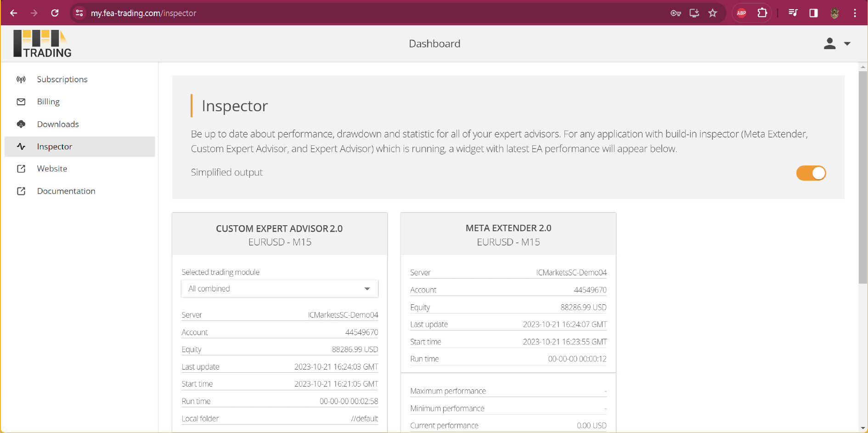Screen dimensions: 868x433
Task: Click the Inspector heading
Action: click(235, 106)
